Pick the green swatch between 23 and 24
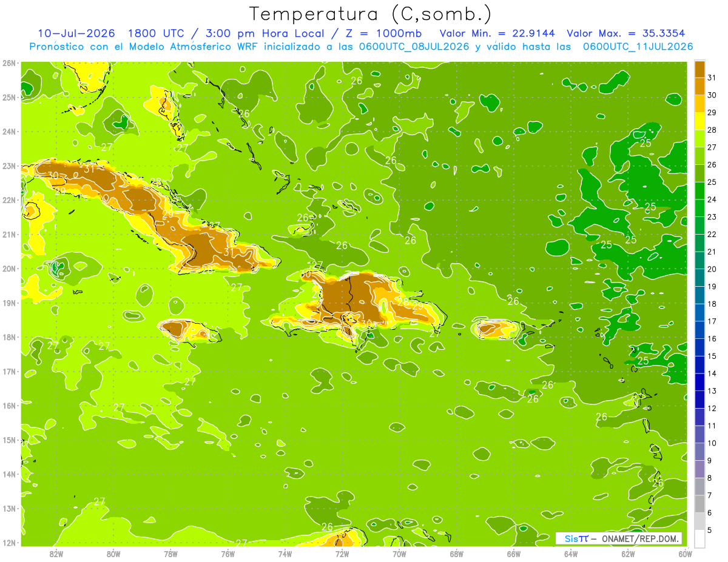This screenshot has width=728, height=562. [699, 208]
